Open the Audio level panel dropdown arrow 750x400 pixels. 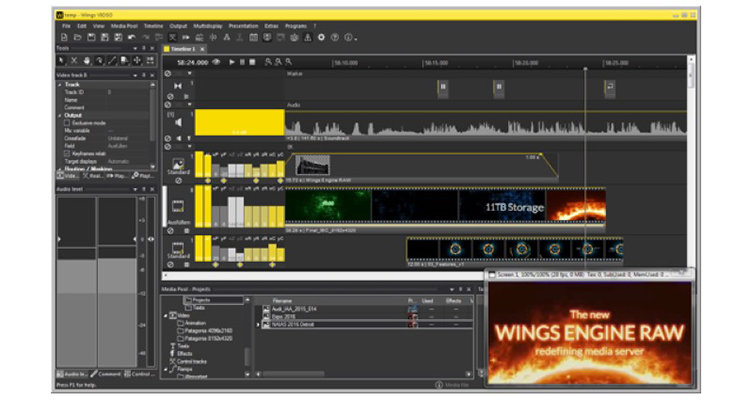coord(135,189)
